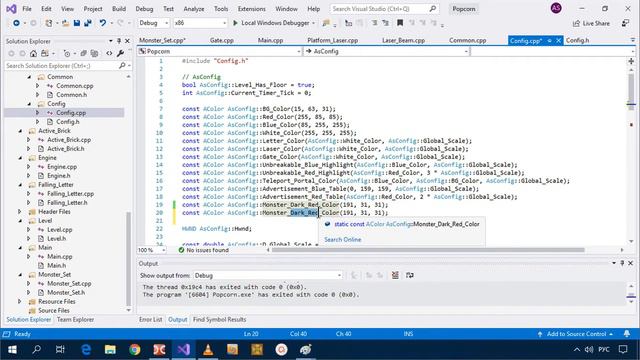Click the Home icon in Solution Explorer
Screen dimensions: 640x360
point(33,53)
